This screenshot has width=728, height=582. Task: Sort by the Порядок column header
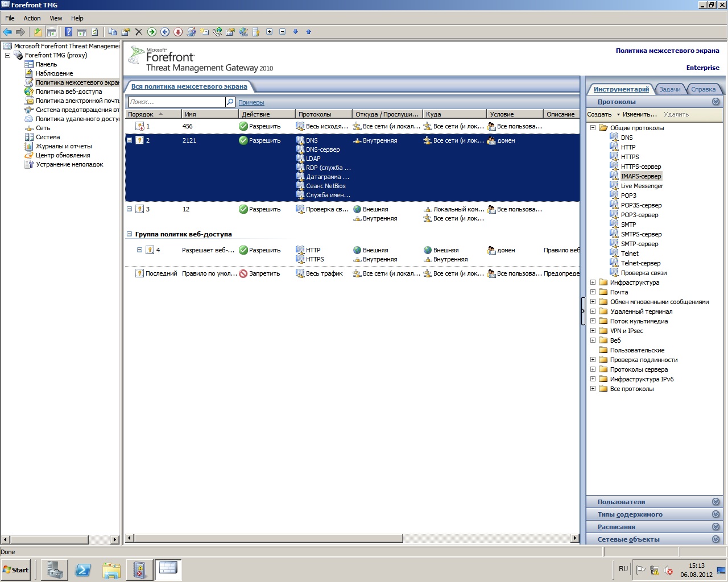153,114
